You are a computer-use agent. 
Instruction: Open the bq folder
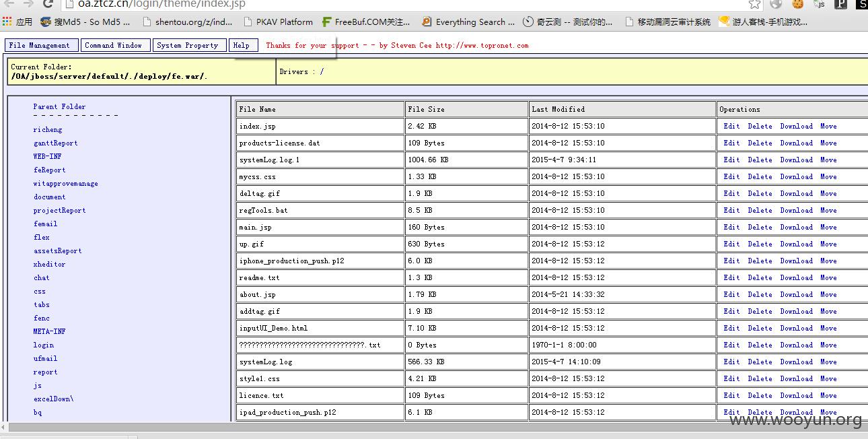[x=38, y=412]
